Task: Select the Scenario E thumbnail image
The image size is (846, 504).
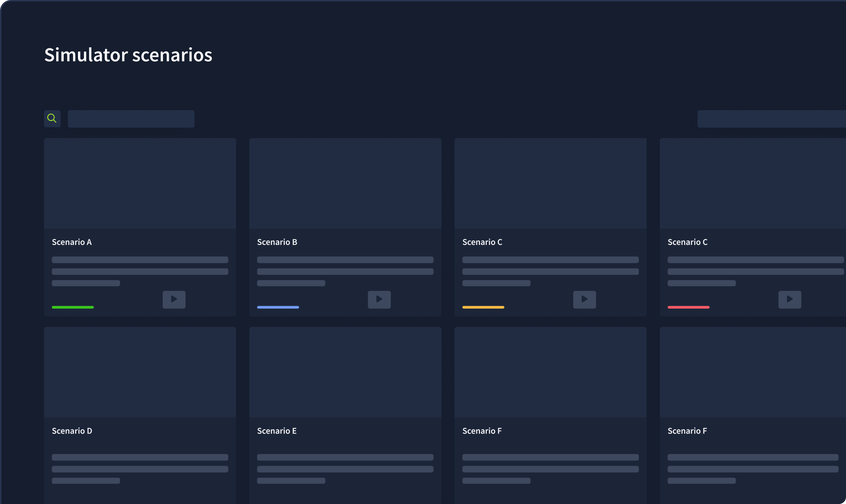Action: coord(345,372)
